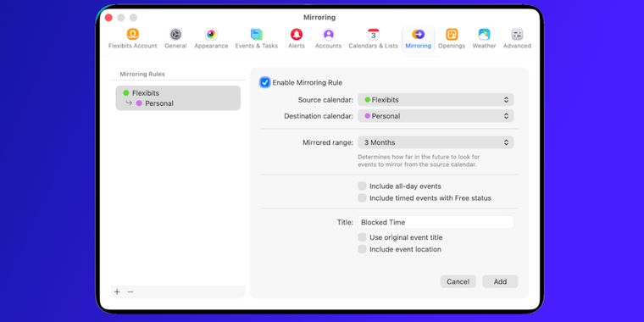Image resolution: width=644 pixels, height=322 pixels.
Task: Check Include event location
Action: (x=362, y=249)
